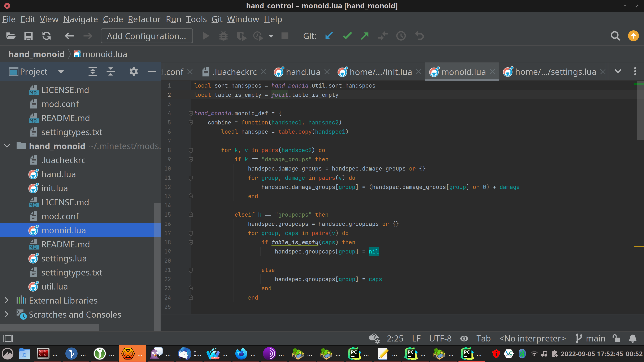Toggle the inspections eye icon
Image resolution: width=644 pixels, height=362 pixels.
(x=464, y=338)
